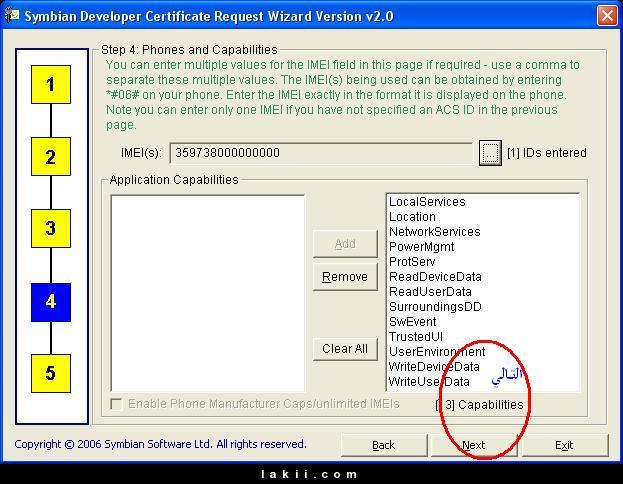This screenshot has width=623, height=484.
Task: Go to wizard step 2 box
Action: (51, 157)
